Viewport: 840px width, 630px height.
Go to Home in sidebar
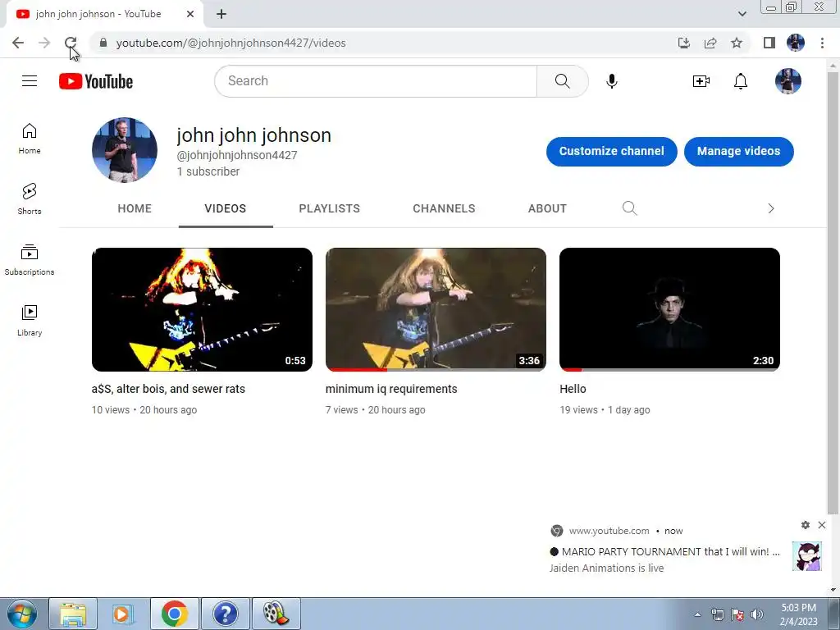30,139
